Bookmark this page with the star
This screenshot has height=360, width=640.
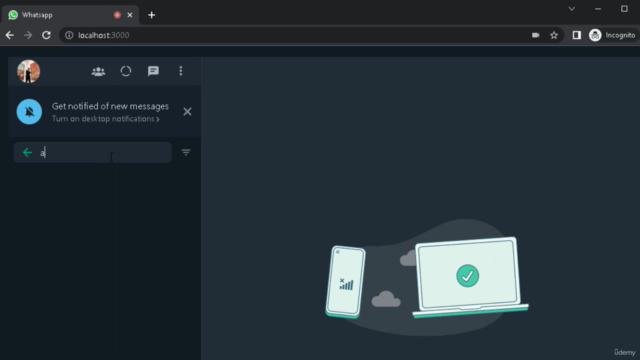click(x=554, y=36)
